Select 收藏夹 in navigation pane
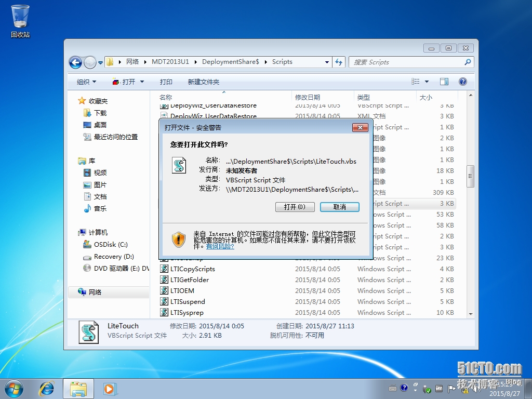 point(92,101)
